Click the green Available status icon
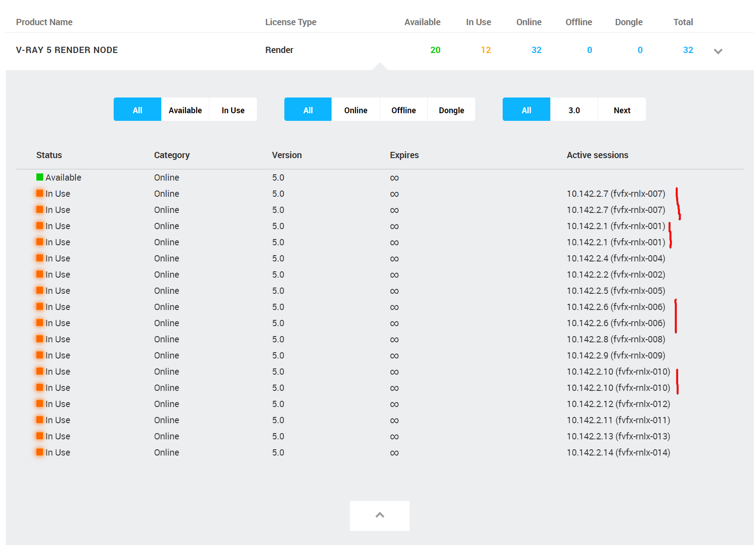This screenshot has height=549, width=756. click(40, 177)
